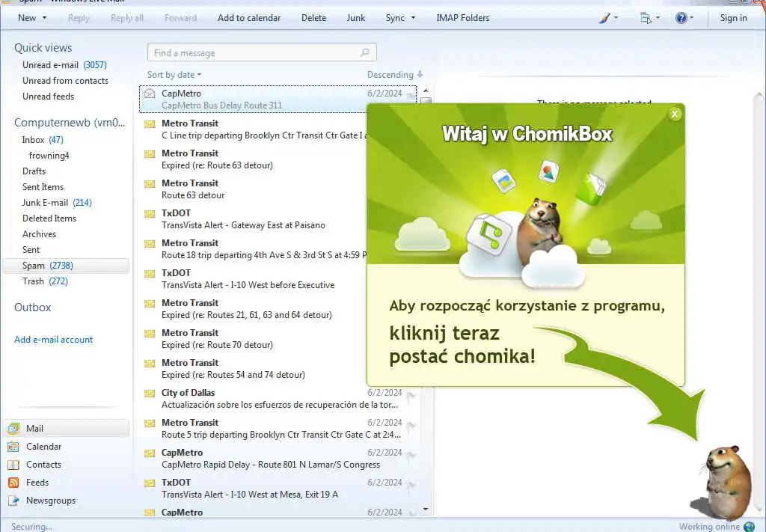Viewport: 766px width, 532px height.
Task: Expand the colorize paintbrush dropdown arrow
Action: [x=616, y=18]
